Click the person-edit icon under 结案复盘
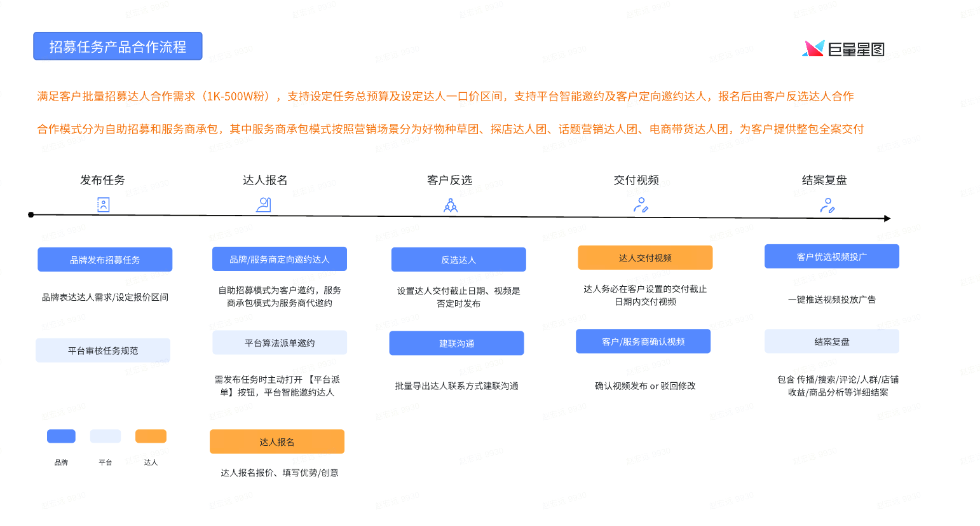Image resolution: width=980 pixels, height=526 pixels. 827,205
